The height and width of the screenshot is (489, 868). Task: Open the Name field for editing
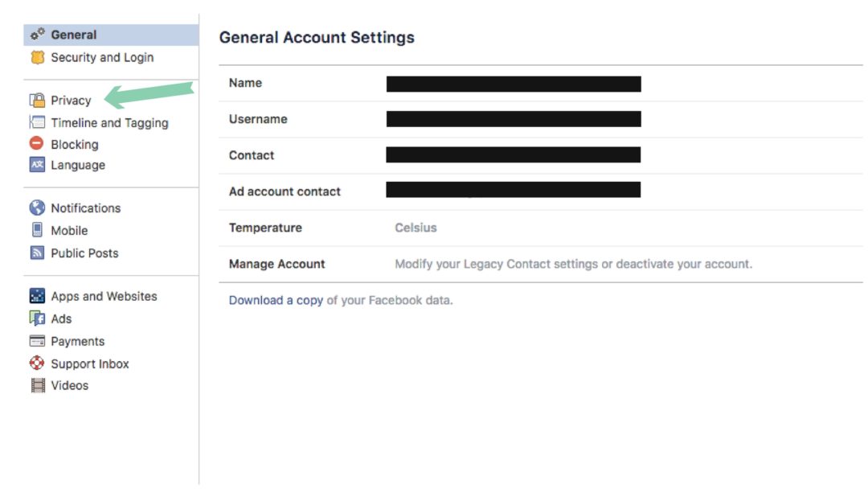click(513, 83)
